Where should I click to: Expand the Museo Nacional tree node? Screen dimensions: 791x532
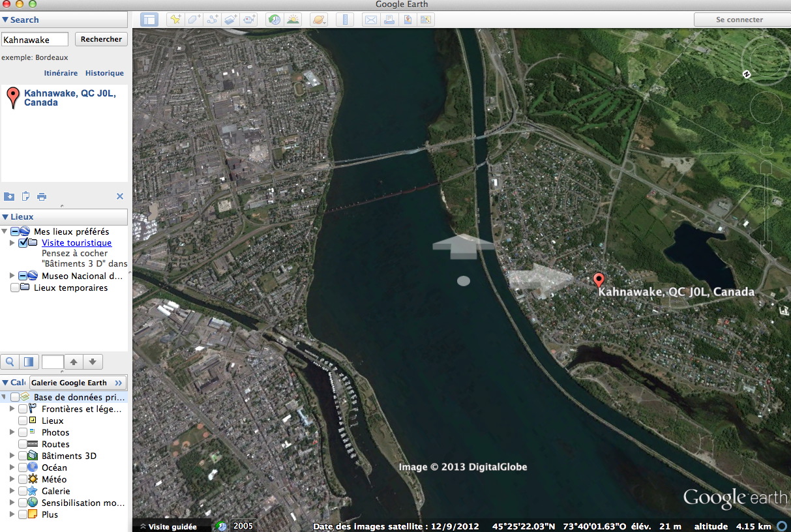click(12, 276)
